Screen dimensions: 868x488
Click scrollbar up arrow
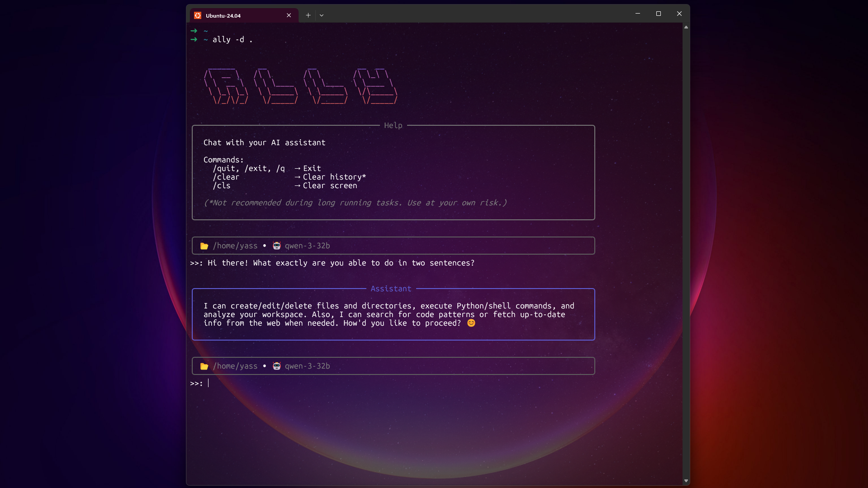(686, 27)
